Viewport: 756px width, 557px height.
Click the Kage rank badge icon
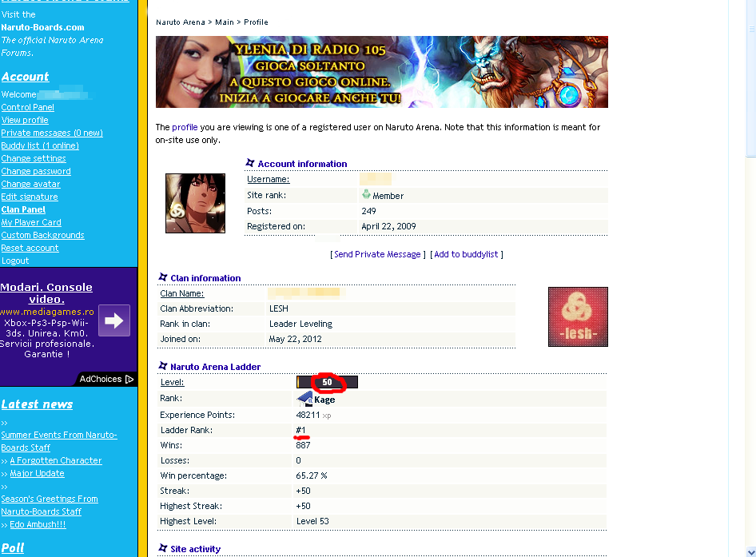pyautogui.click(x=304, y=399)
